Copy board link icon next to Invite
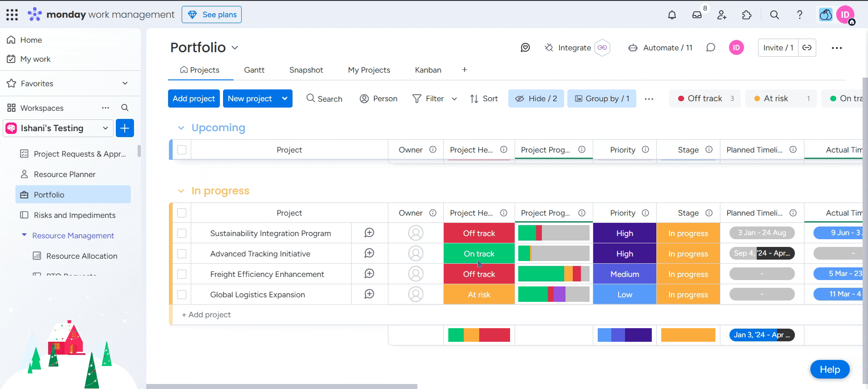This screenshot has height=389, width=868. point(807,48)
